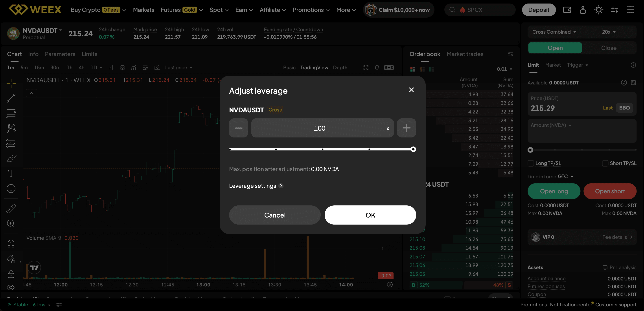
Task: Open order type info icon
Action: [x=633, y=65]
